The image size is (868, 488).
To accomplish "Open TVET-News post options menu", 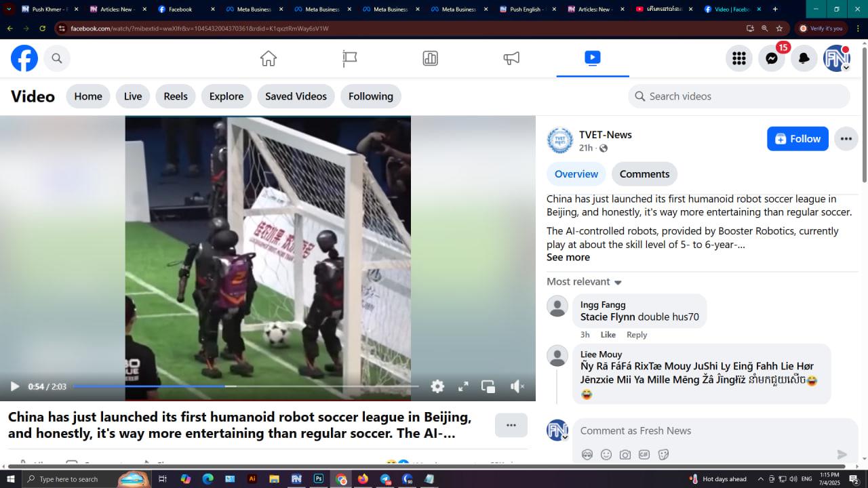I will [x=846, y=139].
